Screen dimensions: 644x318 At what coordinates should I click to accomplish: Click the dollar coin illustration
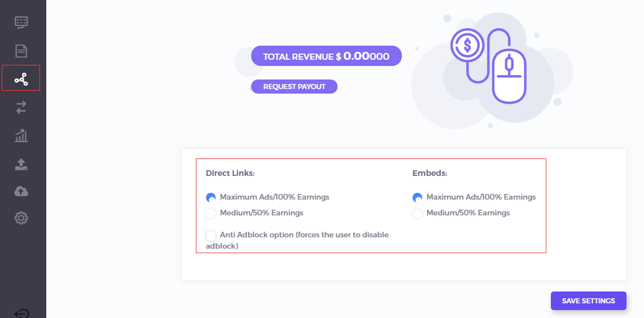tap(467, 45)
